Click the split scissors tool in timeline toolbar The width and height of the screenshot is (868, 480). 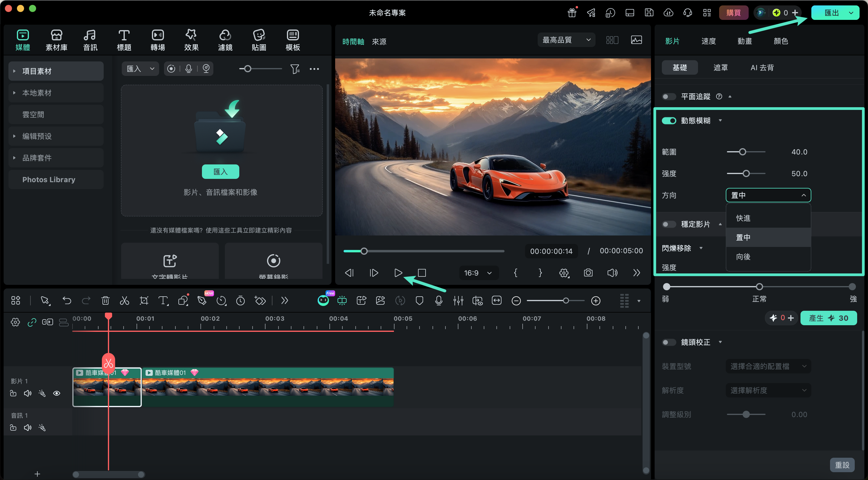(x=124, y=300)
